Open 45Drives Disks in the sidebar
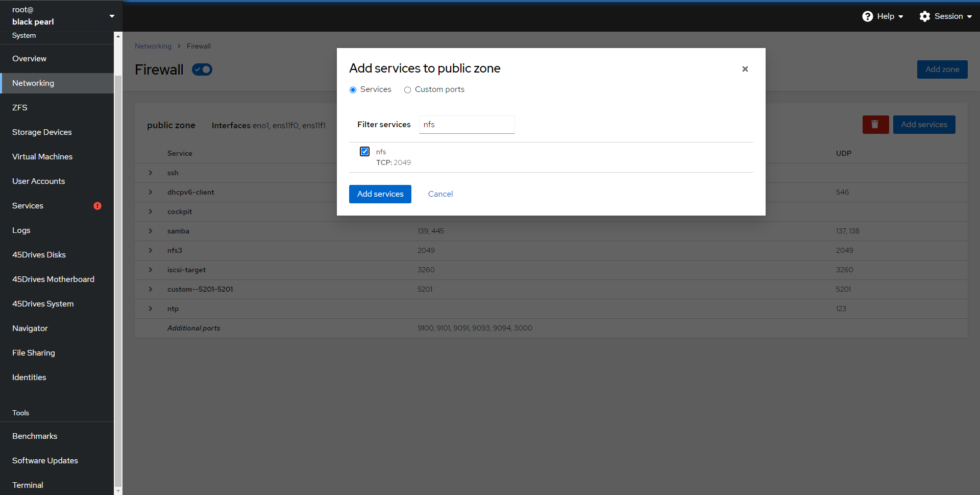 pos(57,255)
